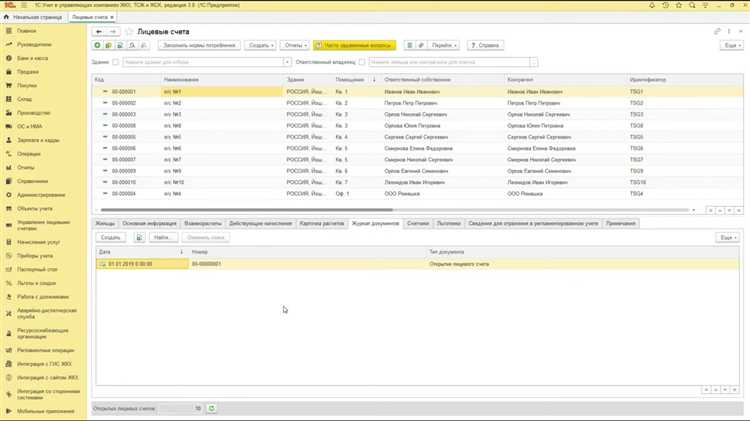Viewport: 750px width, 421px height.
Task: Open the upper Еще dropdown menu
Action: tap(731, 46)
